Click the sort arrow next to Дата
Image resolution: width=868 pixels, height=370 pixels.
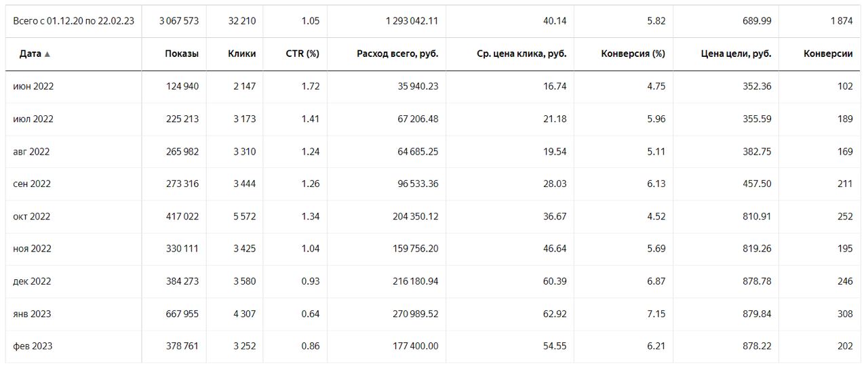pyautogui.click(x=47, y=54)
